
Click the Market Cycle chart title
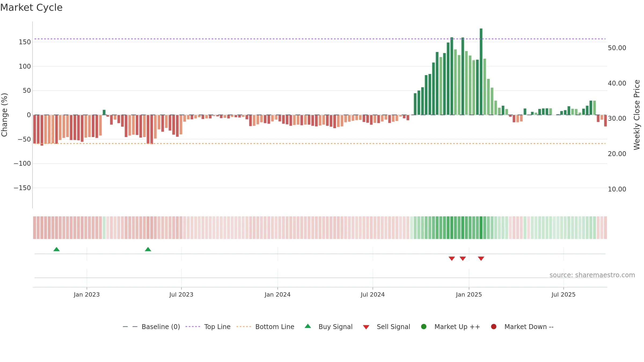pyautogui.click(x=31, y=8)
